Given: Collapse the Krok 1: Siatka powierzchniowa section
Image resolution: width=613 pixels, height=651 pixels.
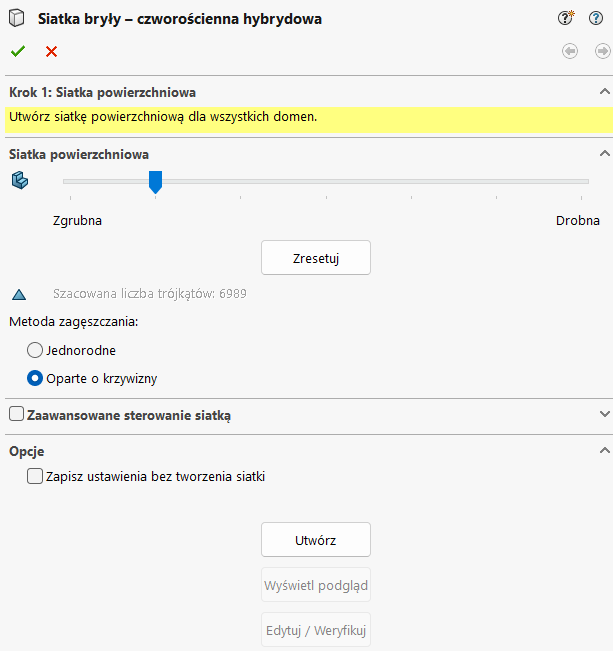Looking at the screenshot, I should pos(603,92).
